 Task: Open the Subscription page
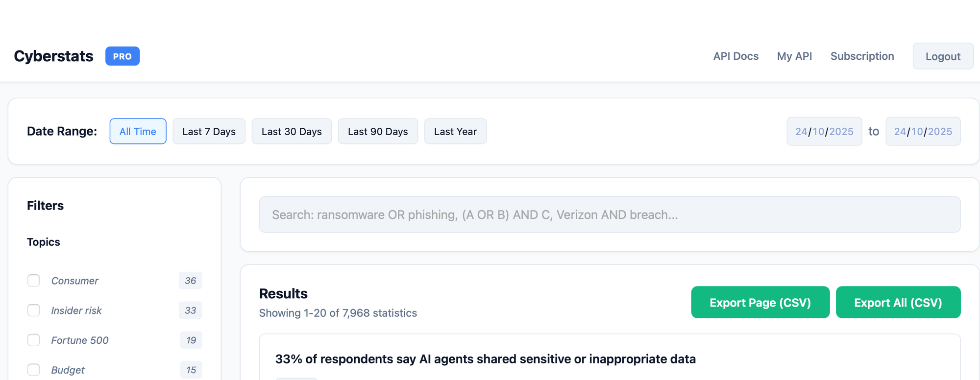862,56
